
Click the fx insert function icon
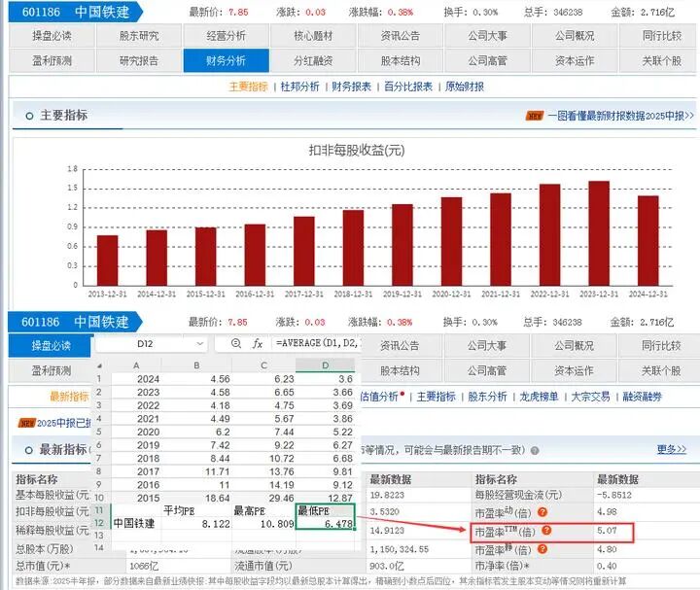click(x=258, y=344)
